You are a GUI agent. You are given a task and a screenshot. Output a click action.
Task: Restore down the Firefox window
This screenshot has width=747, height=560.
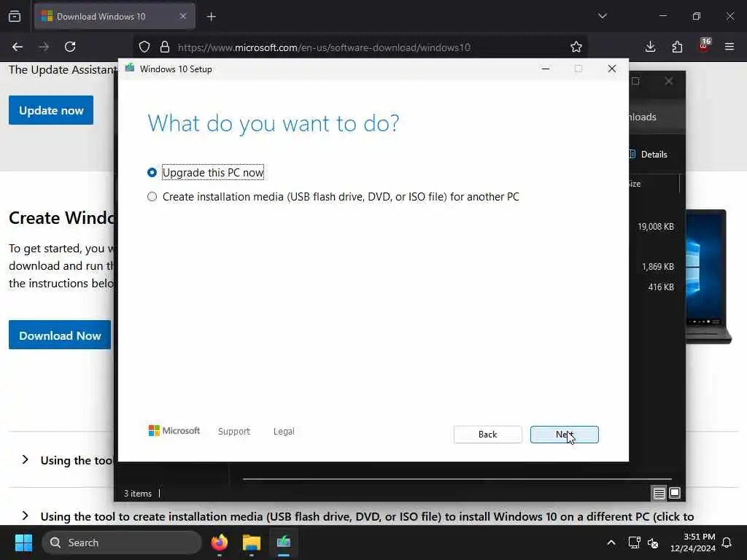697,16
